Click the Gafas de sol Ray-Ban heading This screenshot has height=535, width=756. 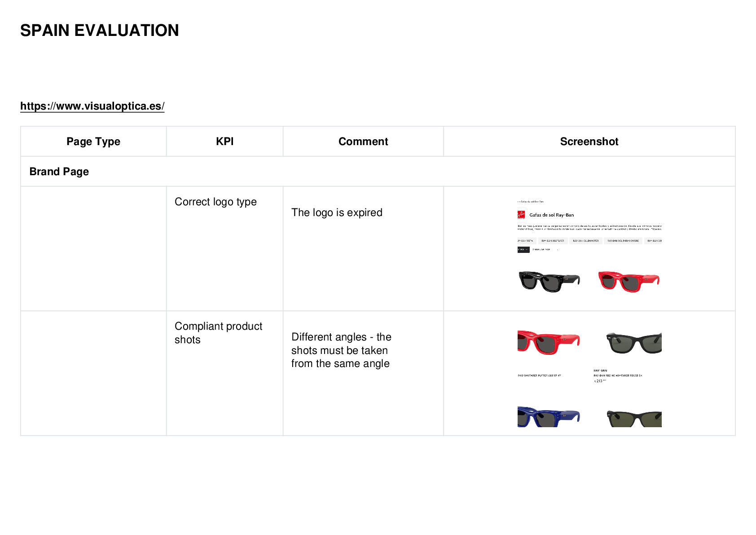(551, 215)
